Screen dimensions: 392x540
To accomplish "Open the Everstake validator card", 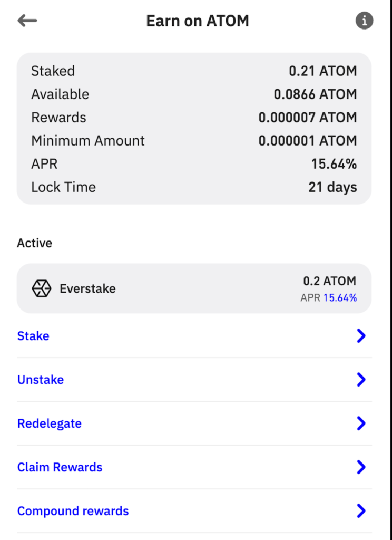I will click(194, 288).
